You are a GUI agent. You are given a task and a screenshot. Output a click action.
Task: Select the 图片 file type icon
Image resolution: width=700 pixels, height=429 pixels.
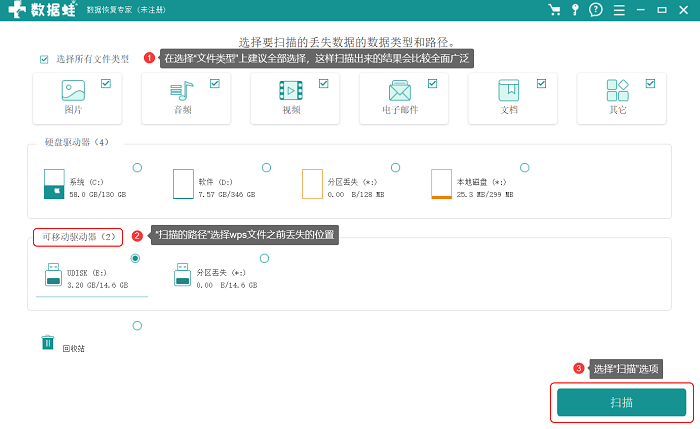click(73, 91)
